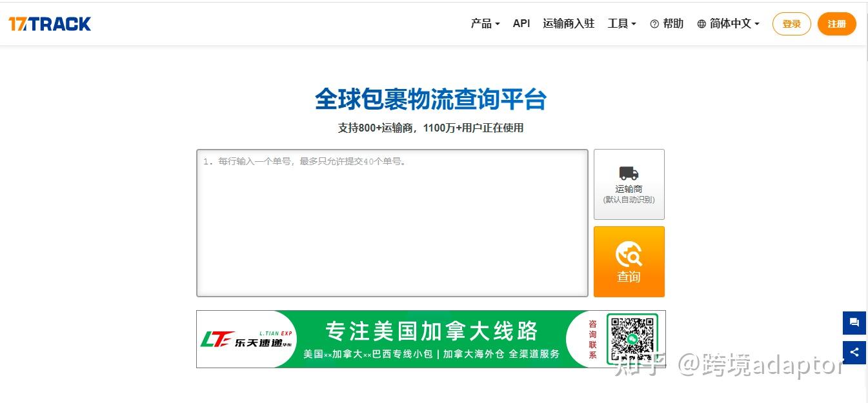
Task: Open the chat message icon
Action: pyautogui.click(x=854, y=322)
